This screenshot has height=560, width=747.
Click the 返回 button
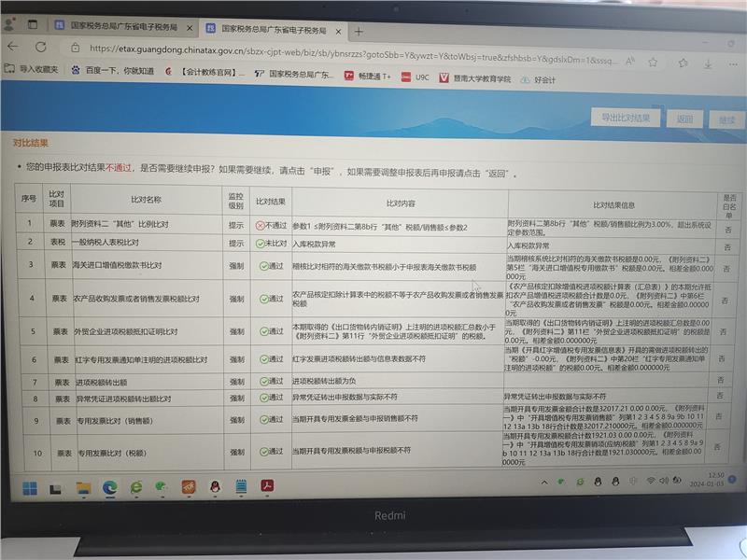684,119
